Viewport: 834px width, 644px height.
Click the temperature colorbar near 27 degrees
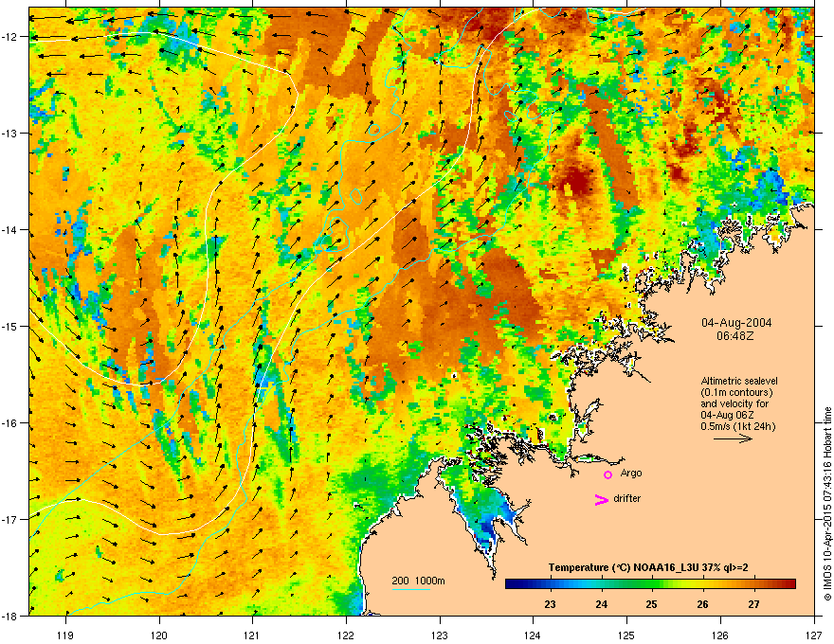(x=753, y=584)
